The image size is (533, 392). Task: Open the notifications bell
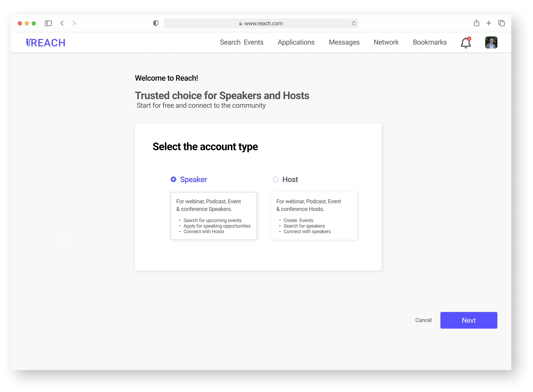pos(466,43)
